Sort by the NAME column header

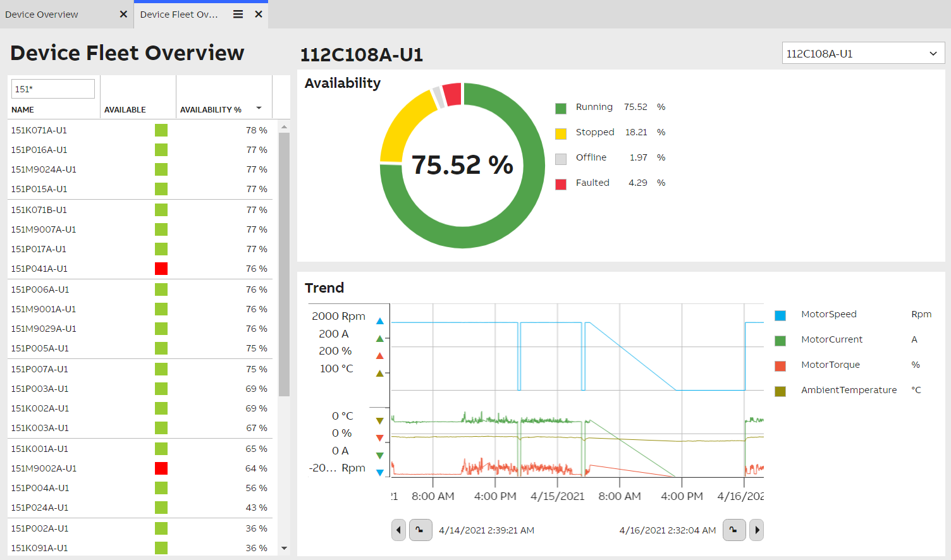click(x=23, y=109)
